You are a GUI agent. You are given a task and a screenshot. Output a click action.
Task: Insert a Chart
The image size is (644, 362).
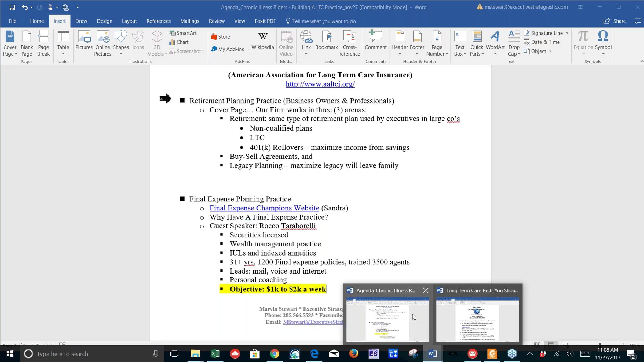[x=179, y=42]
